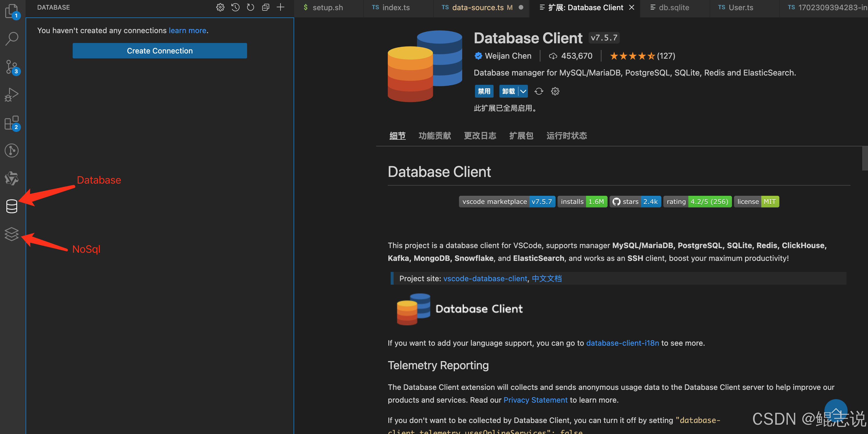
Task: Open the 更改日志 changelog tab
Action: coord(480,135)
